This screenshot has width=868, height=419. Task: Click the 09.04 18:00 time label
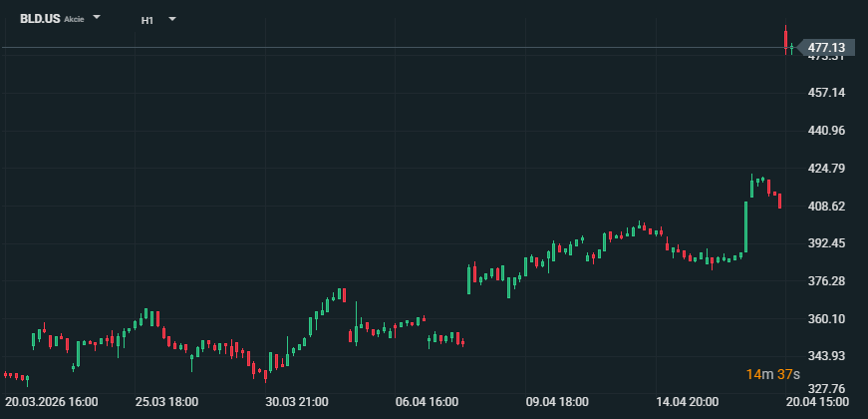[557, 402]
